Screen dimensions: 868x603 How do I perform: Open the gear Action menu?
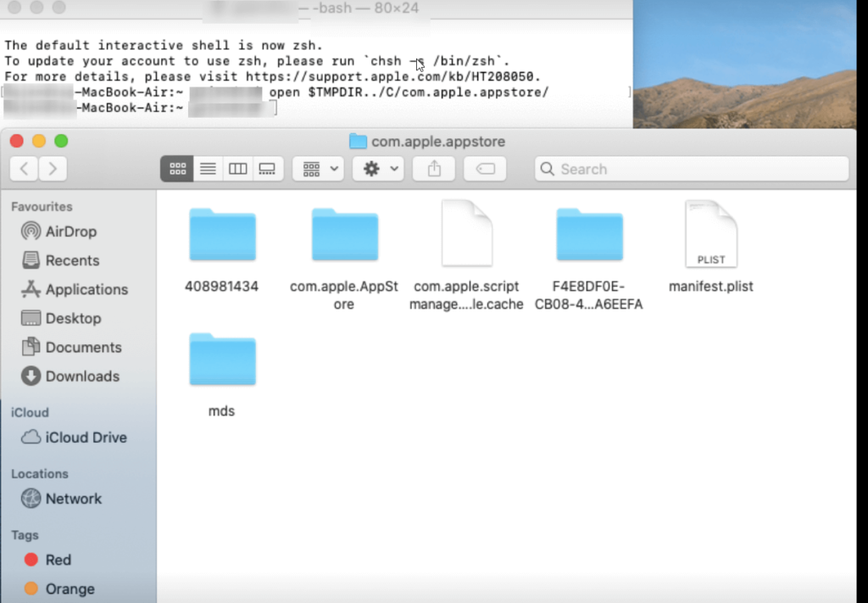379,168
